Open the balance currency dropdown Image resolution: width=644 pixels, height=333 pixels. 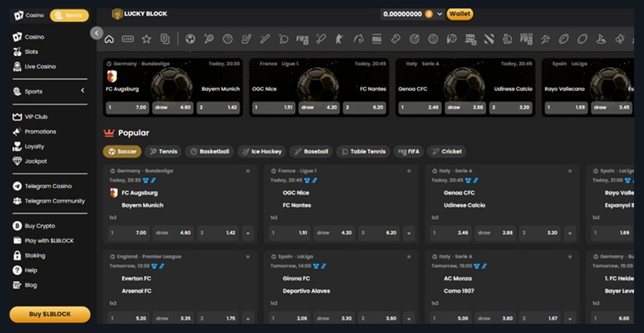tap(440, 14)
